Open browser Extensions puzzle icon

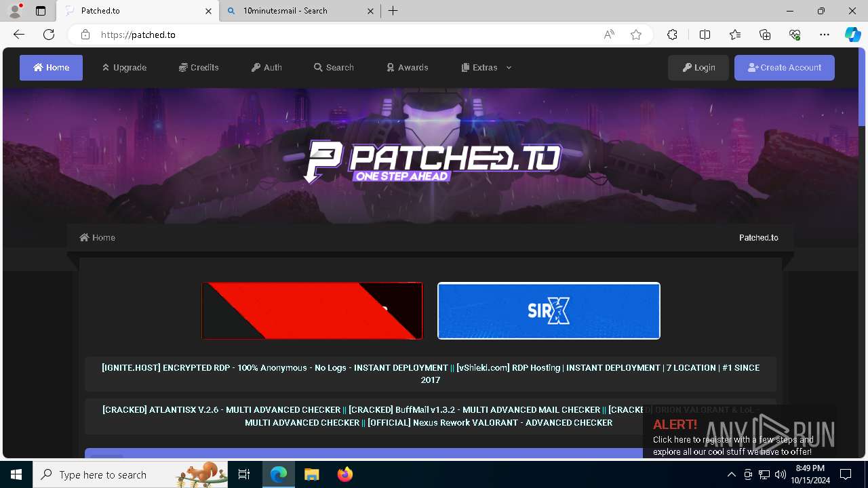672,35
